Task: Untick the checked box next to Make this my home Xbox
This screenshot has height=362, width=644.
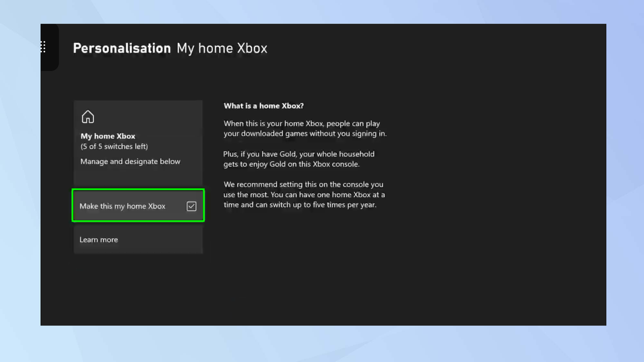Action: click(x=192, y=205)
